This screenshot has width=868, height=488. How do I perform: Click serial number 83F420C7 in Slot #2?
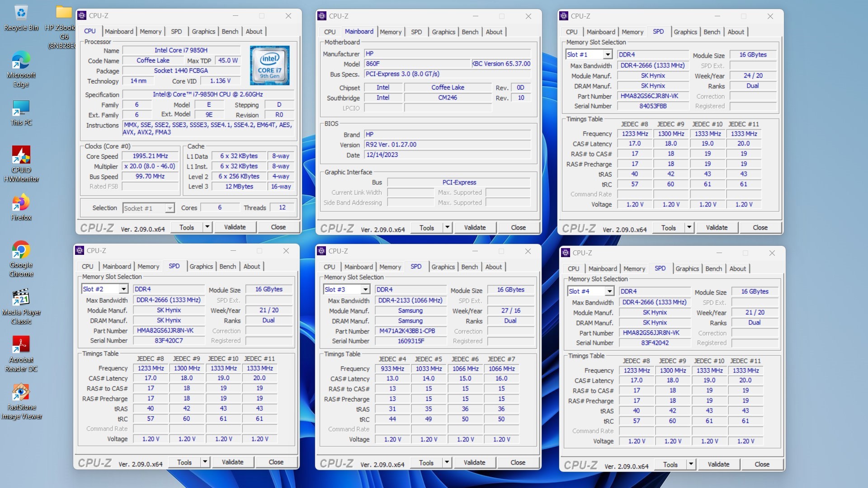[169, 341]
